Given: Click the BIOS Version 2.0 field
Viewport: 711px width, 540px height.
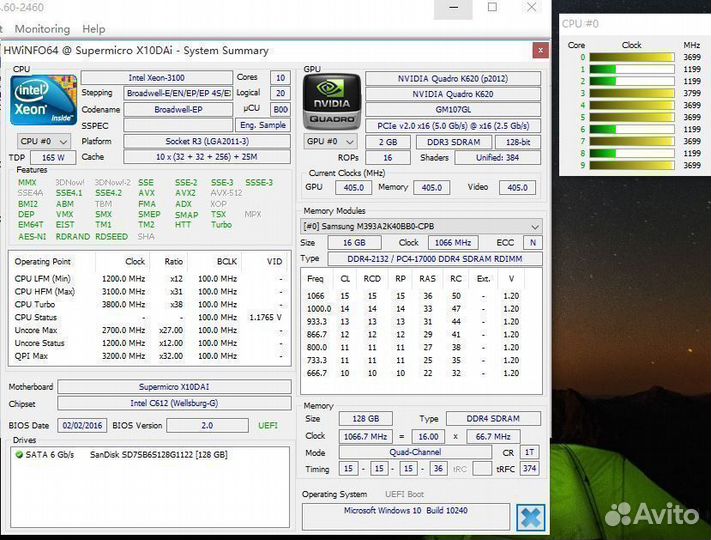Looking at the screenshot, I should point(207,426).
